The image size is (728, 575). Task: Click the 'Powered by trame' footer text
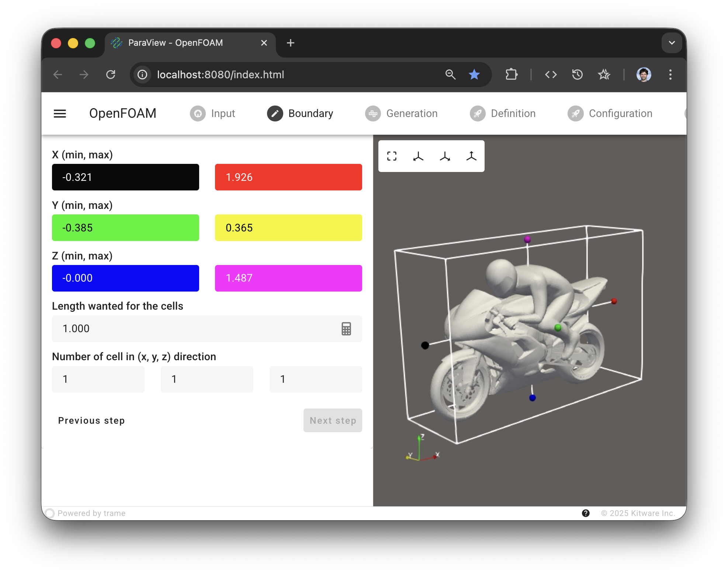pos(91,513)
